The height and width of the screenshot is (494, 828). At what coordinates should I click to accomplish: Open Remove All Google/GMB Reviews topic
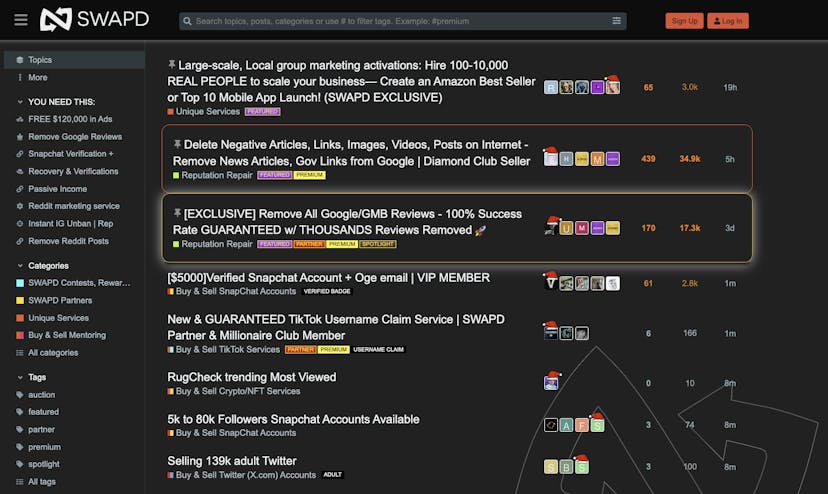[x=347, y=222]
